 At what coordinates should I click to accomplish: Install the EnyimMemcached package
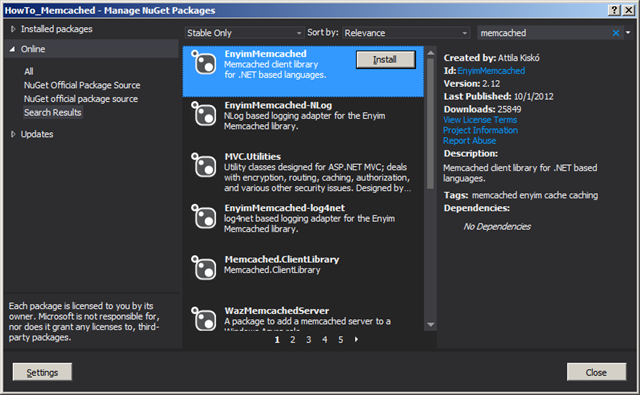pos(385,60)
